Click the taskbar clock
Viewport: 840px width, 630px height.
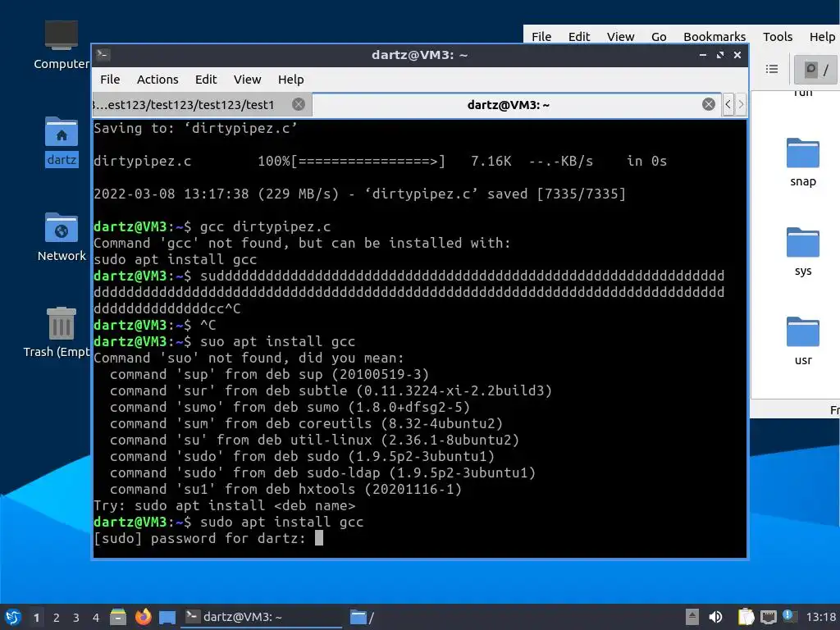click(821, 617)
